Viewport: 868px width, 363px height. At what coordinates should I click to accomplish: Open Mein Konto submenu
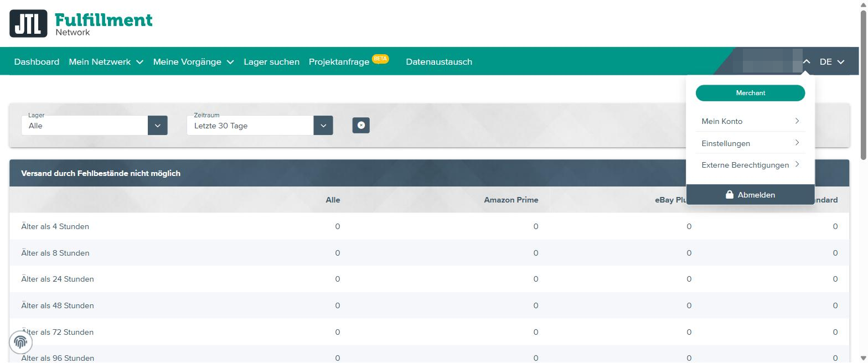(x=750, y=121)
